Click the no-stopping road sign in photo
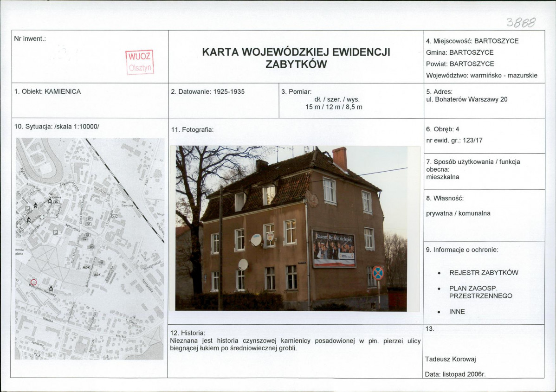 click(378, 273)
